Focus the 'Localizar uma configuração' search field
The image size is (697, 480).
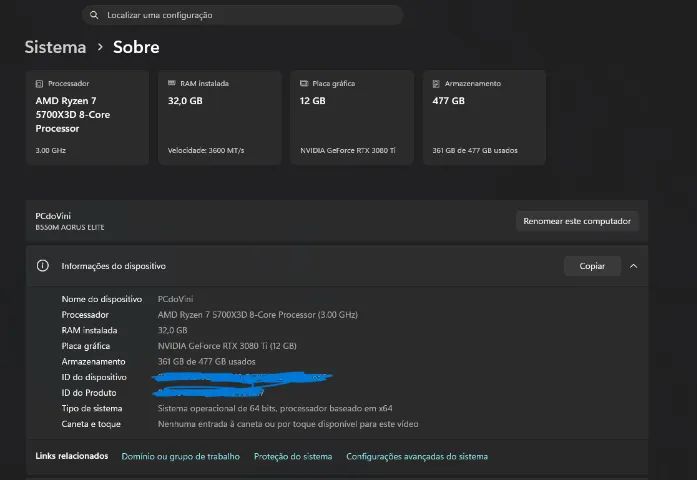(x=242, y=15)
